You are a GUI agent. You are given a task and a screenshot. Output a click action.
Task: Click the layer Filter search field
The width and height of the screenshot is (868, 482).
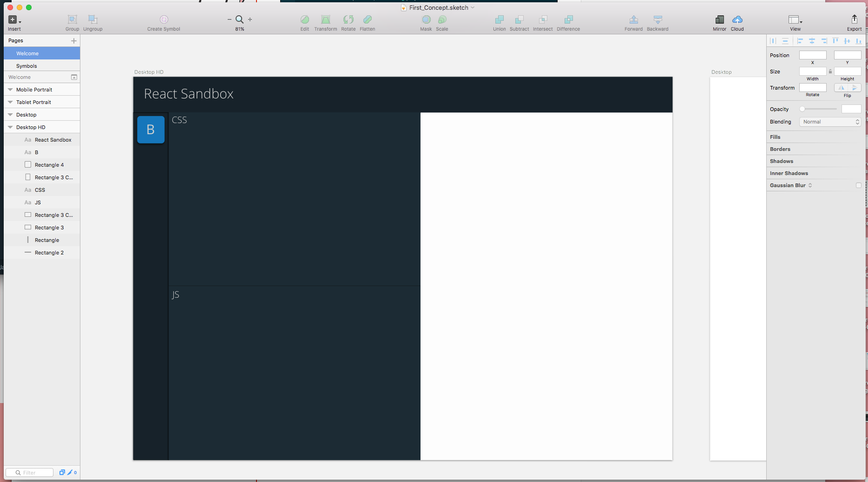tap(29, 472)
